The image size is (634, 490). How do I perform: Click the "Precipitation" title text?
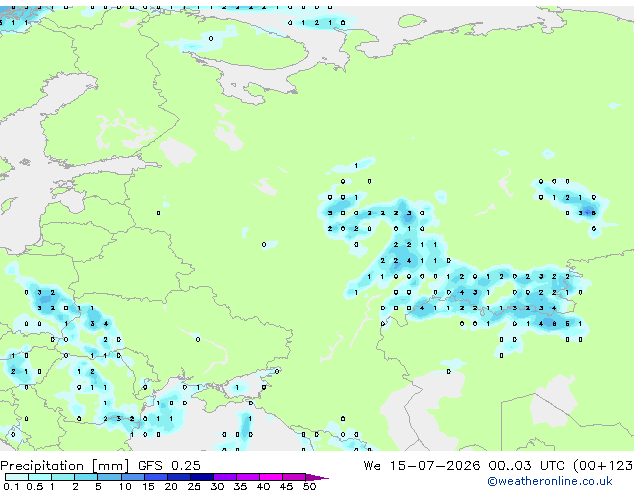pyautogui.click(x=42, y=466)
